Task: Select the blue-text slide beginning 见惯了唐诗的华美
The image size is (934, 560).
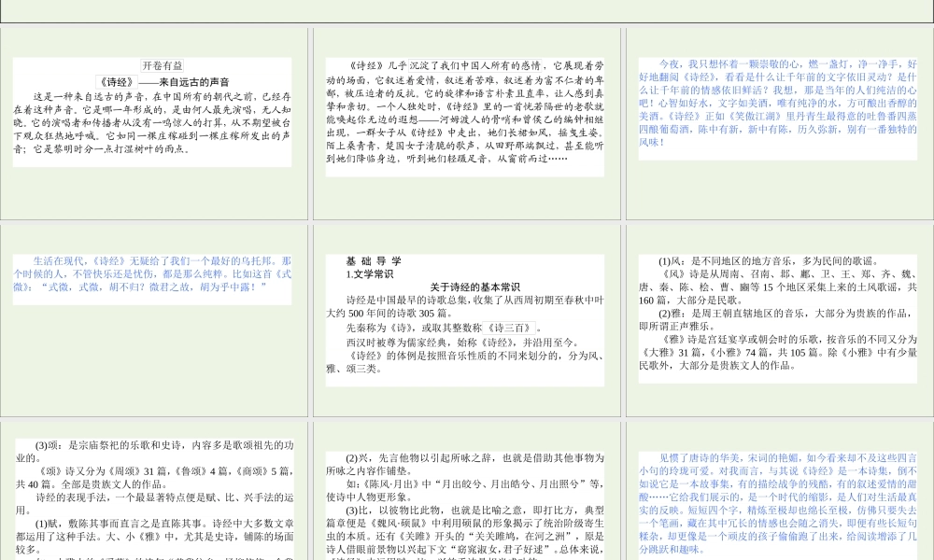Action: [x=780, y=491]
